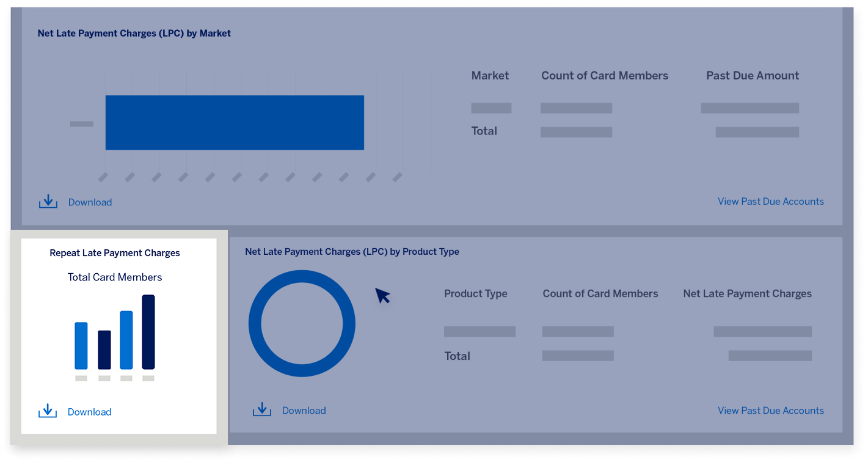
Task: Click the download icon under the Market chart
Action: pyautogui.click(x=48, y=200)
